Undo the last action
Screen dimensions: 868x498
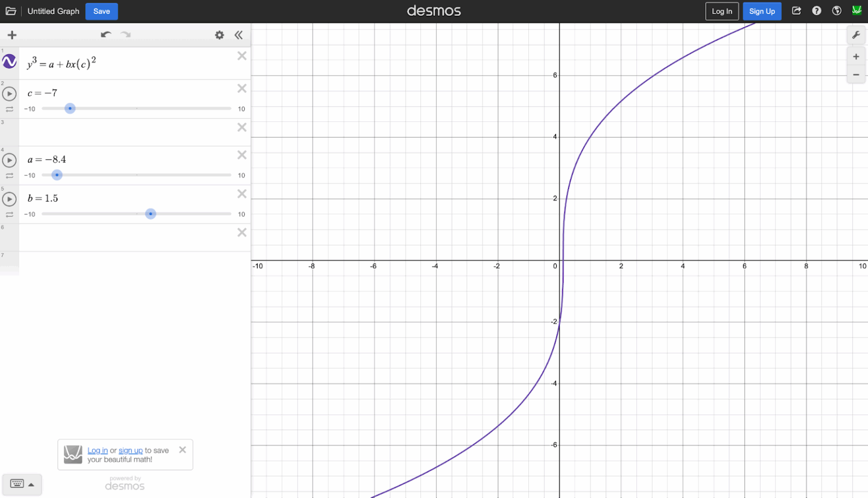106,35
